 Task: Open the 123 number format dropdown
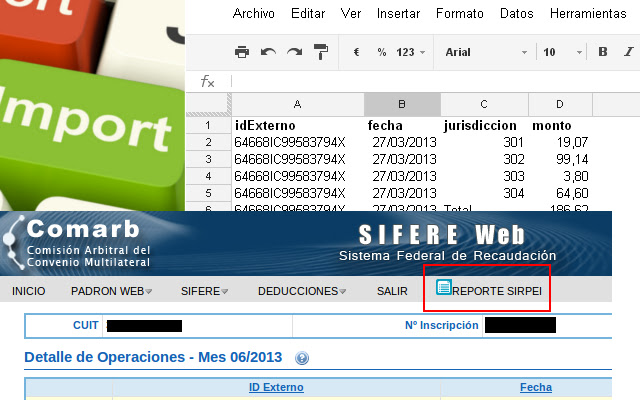411,52
